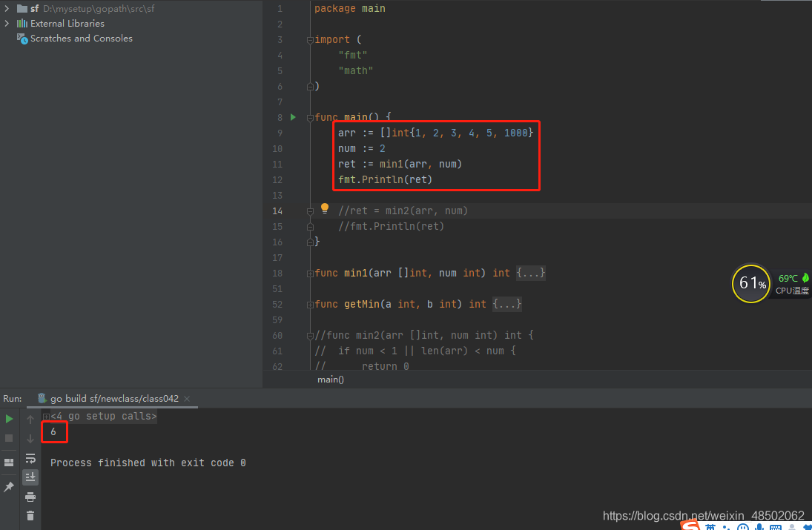Click the sf folder icon
The width and height of the screenshot is (812, 530).
(x=22, y=8)
